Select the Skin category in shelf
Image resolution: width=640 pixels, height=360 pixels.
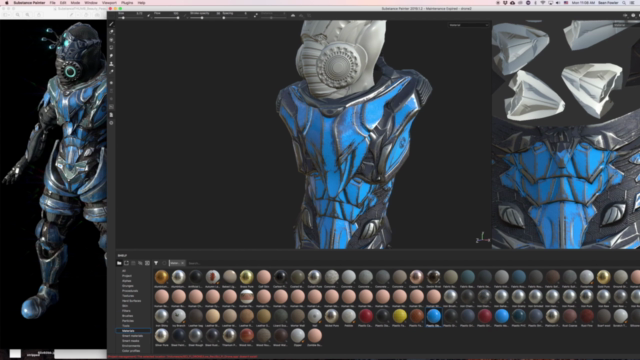124,306
